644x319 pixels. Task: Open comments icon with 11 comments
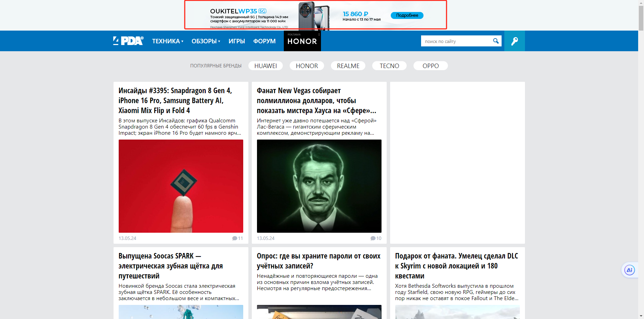click(235, 238)
